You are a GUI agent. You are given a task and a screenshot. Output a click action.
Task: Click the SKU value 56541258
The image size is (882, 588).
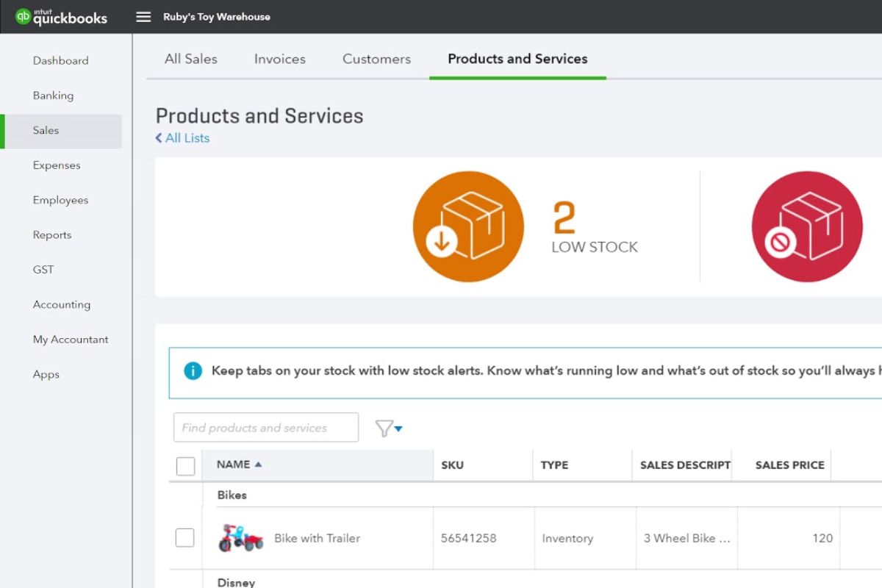coord(469,538)
